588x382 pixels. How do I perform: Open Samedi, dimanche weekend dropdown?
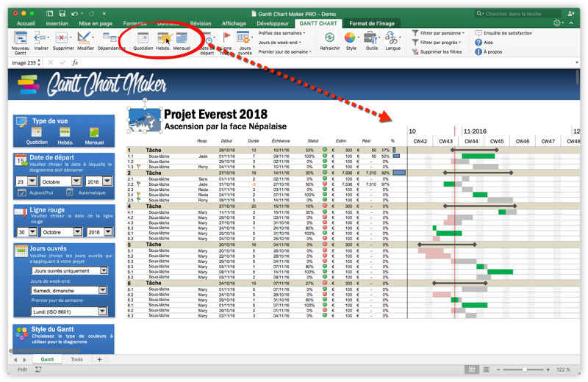(102, 290)
